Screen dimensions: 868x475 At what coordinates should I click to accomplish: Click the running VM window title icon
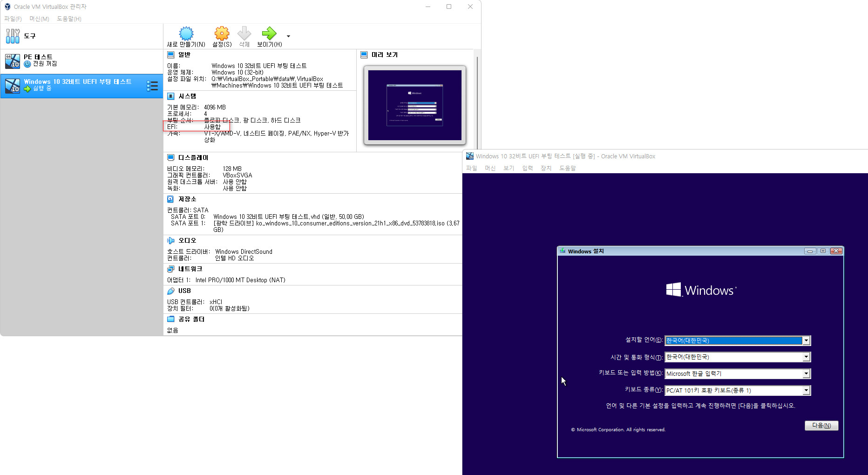pos(470,156)
